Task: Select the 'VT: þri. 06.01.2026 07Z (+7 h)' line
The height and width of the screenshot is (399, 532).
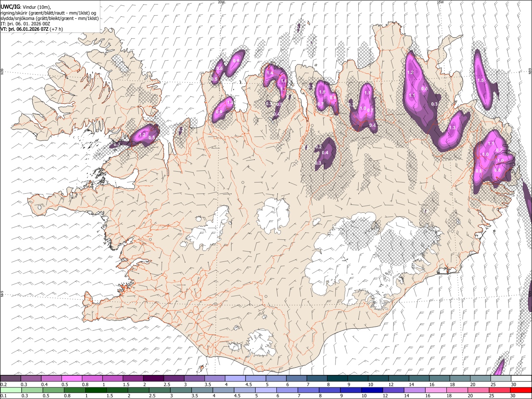Action: [x=32, y=29]
